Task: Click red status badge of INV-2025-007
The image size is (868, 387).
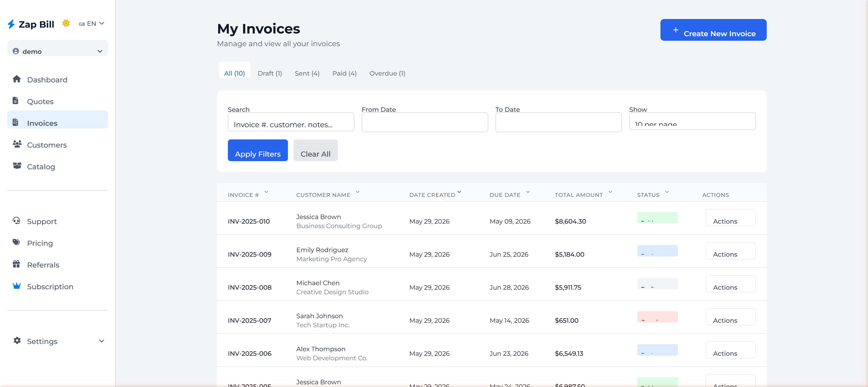Action: [x=657, y=317]
